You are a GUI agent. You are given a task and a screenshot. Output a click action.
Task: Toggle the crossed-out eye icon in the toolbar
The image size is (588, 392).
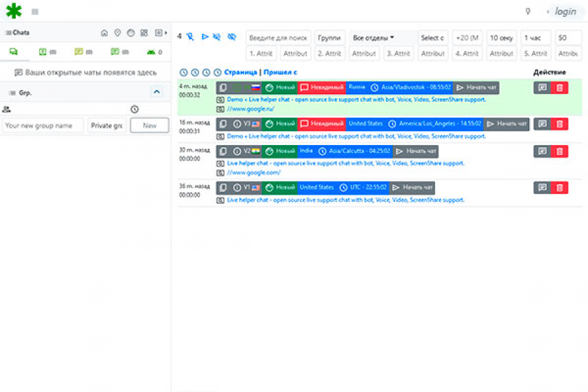[x=232, y=37]
